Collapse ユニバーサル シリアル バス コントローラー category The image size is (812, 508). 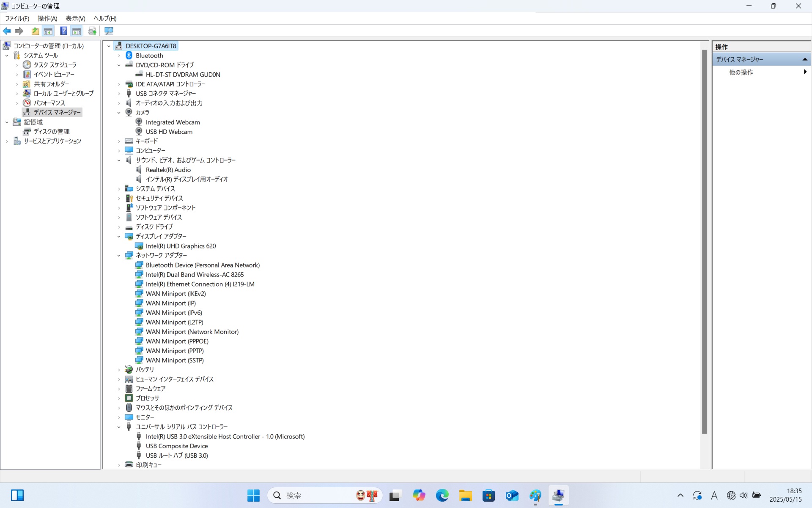pos(119,427)
